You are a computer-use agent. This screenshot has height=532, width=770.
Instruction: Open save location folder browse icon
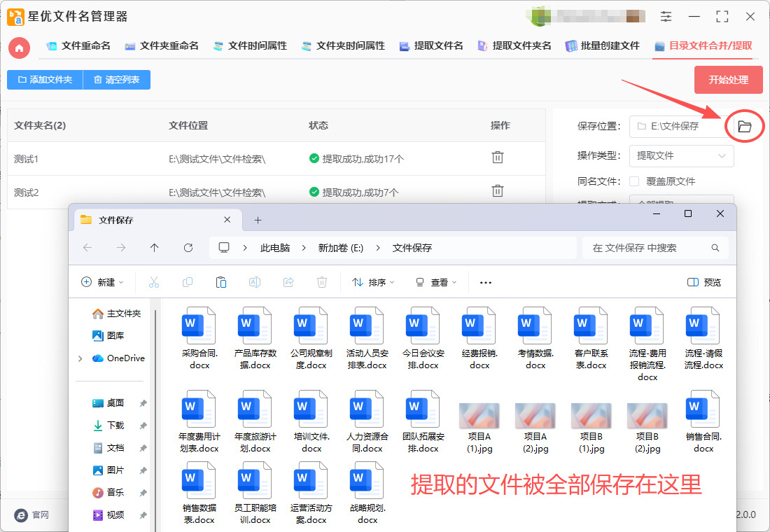tap(744, 127)
